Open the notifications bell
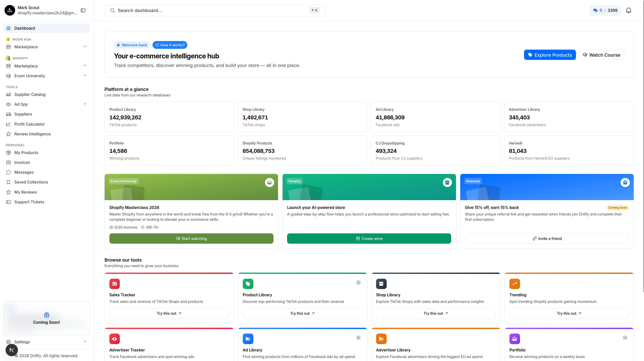The height and width of the screenshot is (361, 644). (629, 10)
